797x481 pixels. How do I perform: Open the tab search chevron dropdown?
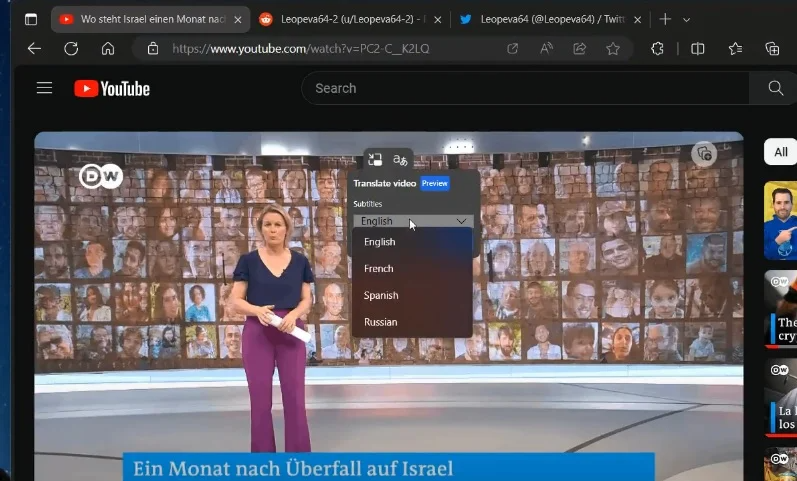(x=687, y=19)
